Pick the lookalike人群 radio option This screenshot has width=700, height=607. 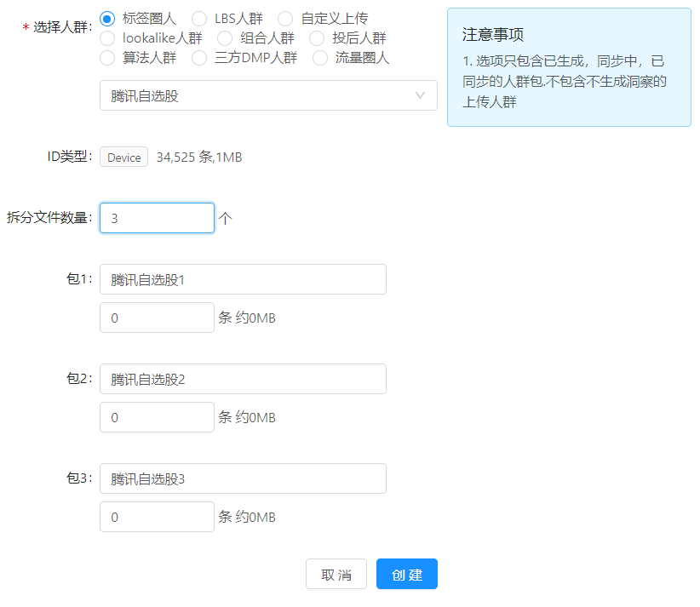[x=107, y=38]
